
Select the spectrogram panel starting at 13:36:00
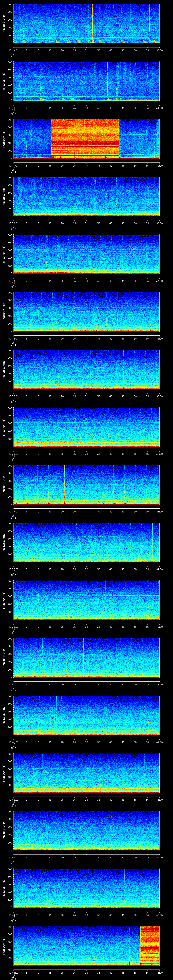click(x=86, y=427)
